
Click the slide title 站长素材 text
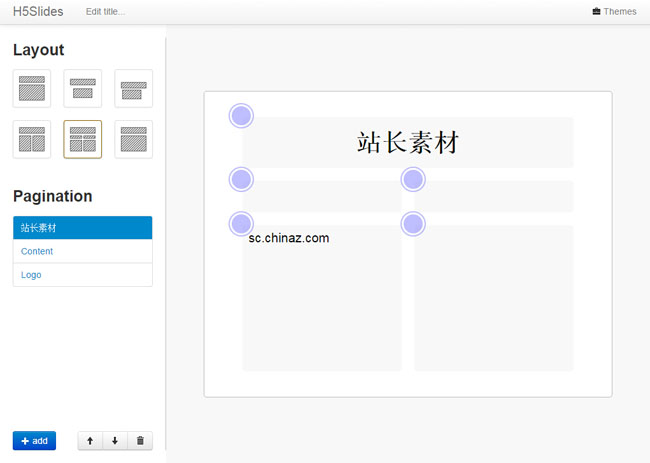[407, 143]
